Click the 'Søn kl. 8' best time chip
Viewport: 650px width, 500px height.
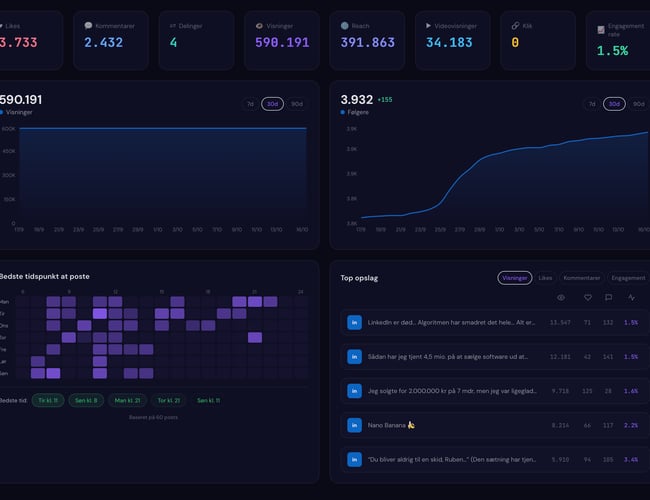pos(86,400)
